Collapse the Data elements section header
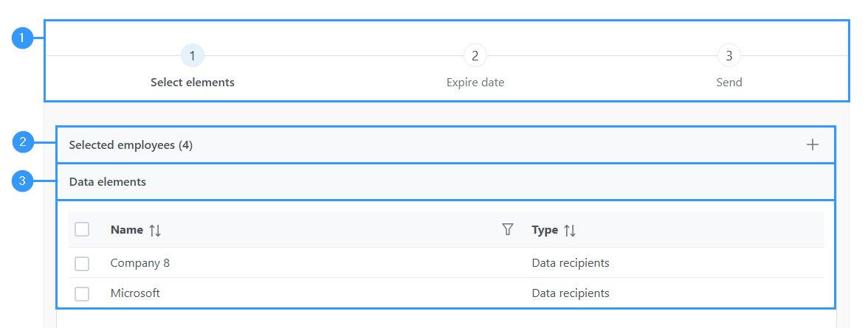The image size is (868, 328). tap(446, 181)
